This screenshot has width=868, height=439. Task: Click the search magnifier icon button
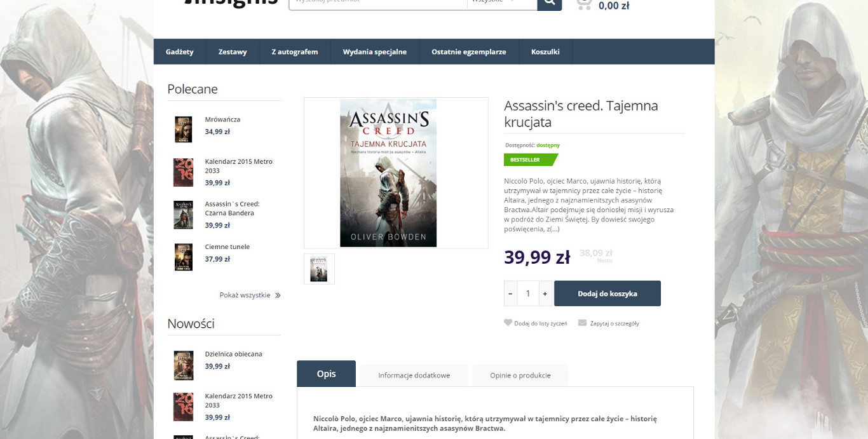click(549, 3)
